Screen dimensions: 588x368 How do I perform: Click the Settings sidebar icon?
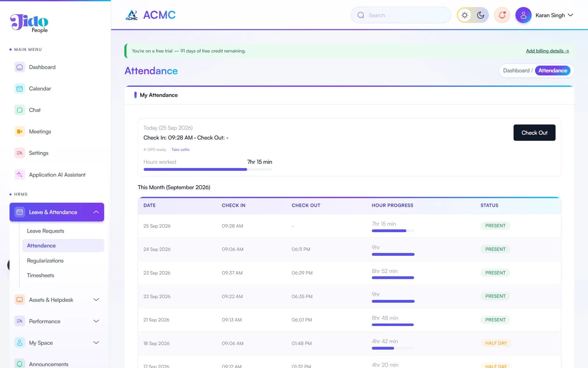(19, 153)
